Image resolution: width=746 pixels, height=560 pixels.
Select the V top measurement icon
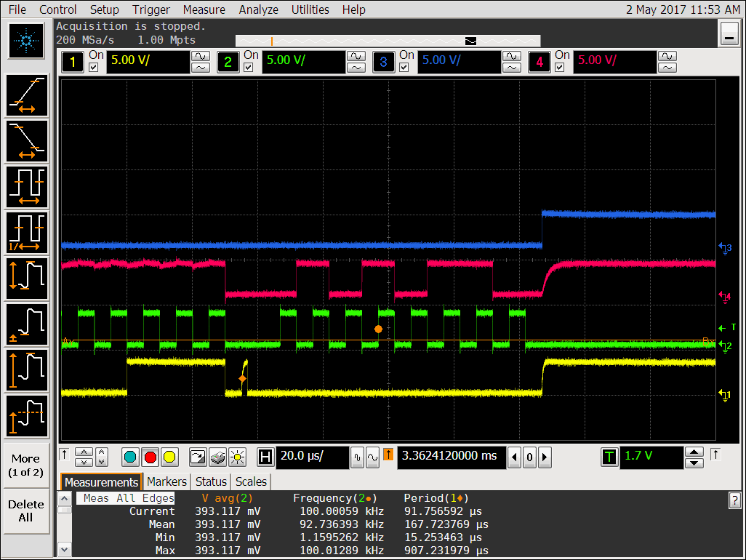27,416
